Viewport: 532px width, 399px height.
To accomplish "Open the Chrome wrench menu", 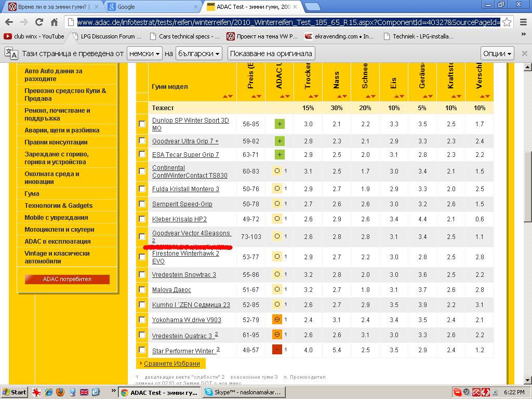I will coord(523,22).
